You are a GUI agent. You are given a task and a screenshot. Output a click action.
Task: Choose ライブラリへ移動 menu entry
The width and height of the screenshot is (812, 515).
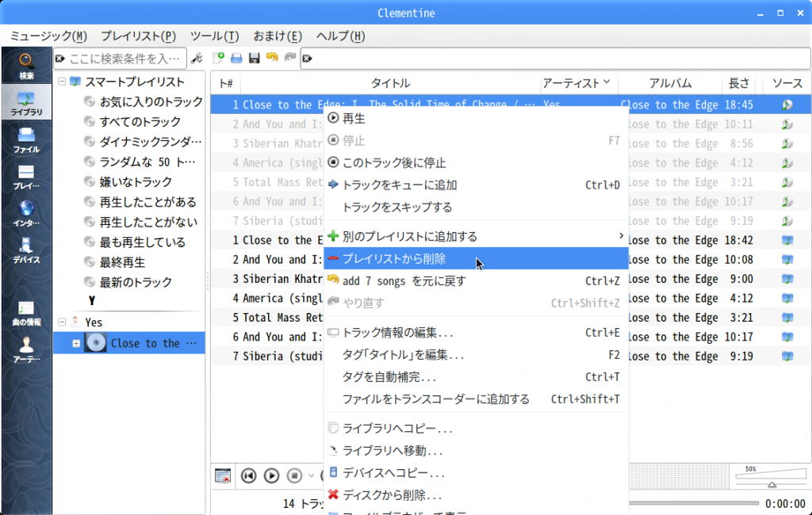(476, 451)
